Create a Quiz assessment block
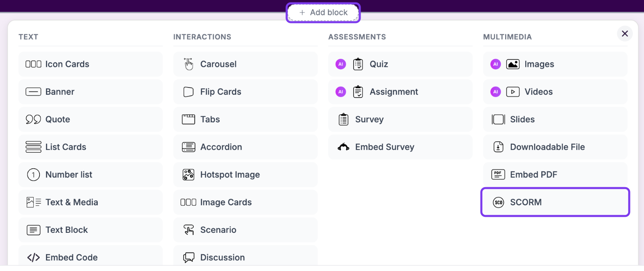The height and width of the screenshot is (271, 644). 400,64
